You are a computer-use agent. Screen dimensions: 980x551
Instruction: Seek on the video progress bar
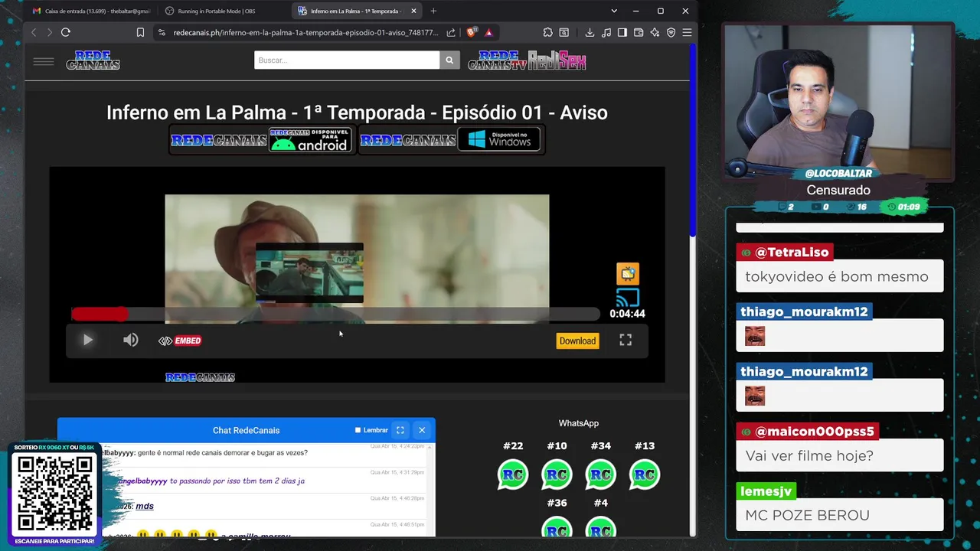point(335,314)
